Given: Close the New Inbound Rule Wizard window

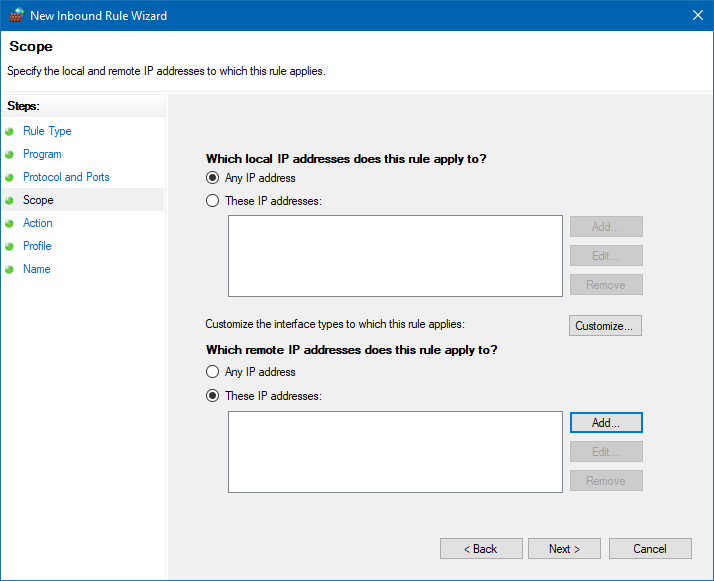Looking at the screenshot, I should coord(697,15).
